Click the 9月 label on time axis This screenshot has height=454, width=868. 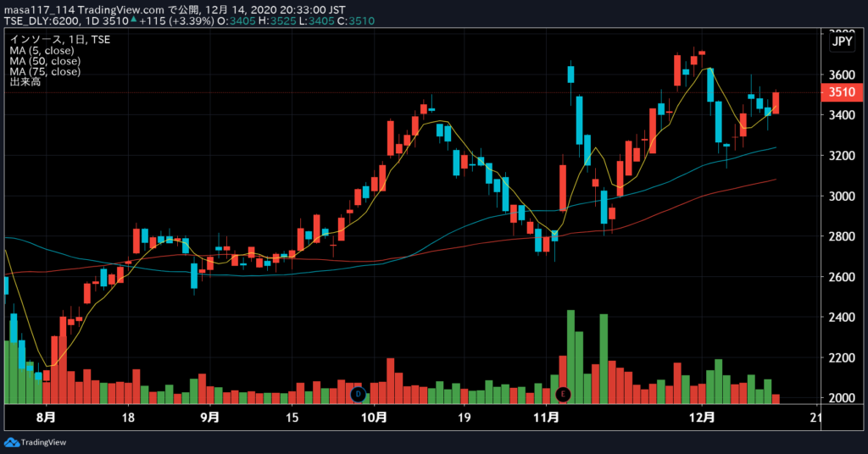click(210, 417)
